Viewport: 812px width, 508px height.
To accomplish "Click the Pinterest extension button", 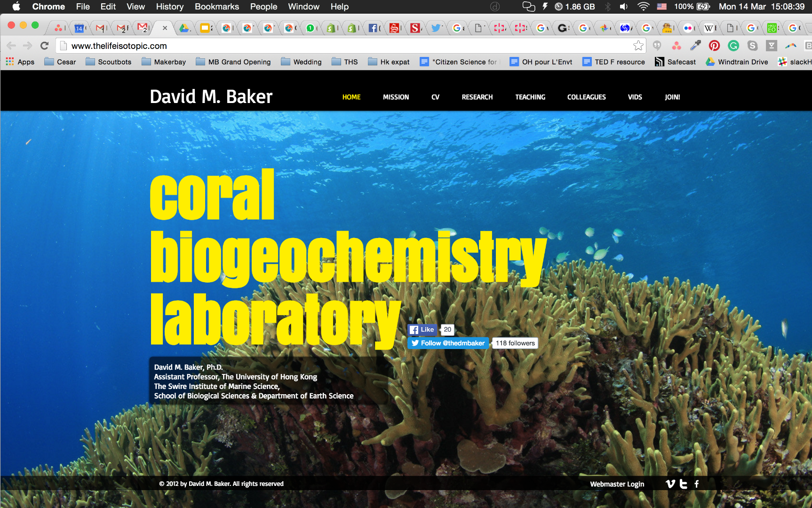I will 714,46.
